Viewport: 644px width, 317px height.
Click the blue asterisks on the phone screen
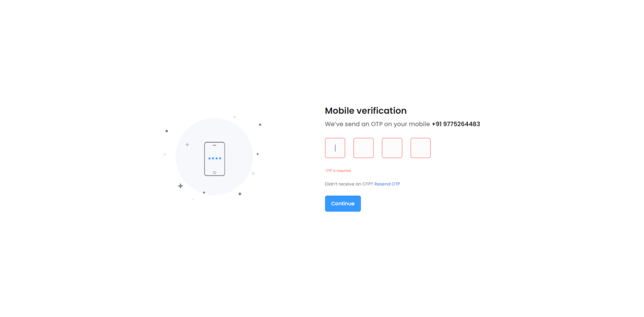(214, 158)
